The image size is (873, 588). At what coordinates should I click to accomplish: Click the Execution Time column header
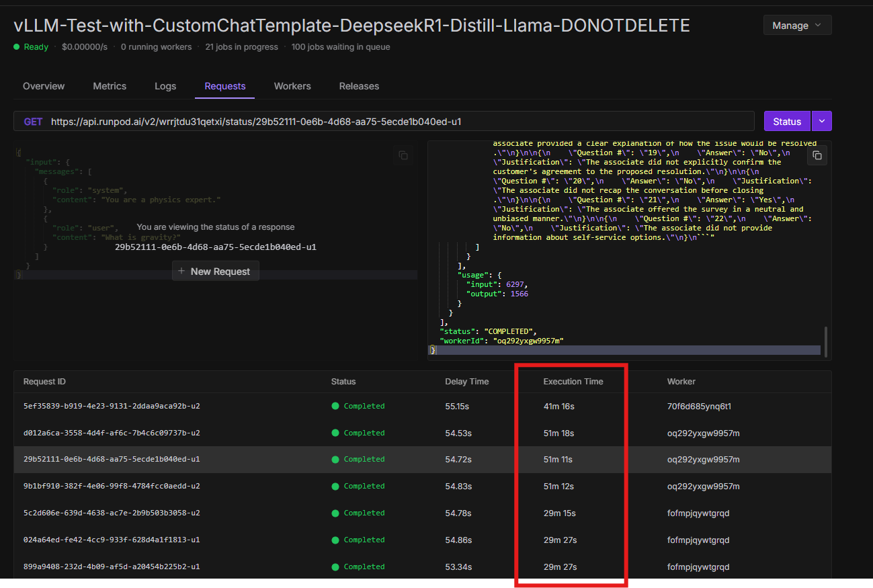tap(573, 382)
